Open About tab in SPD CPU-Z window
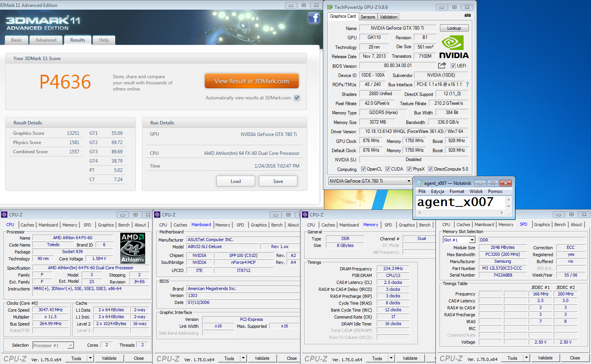 576,225
